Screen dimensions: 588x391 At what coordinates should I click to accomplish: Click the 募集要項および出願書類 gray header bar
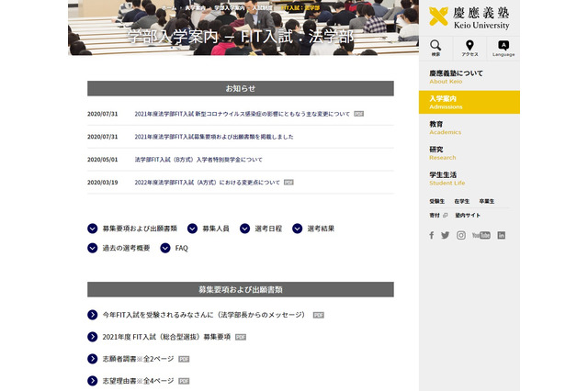click(x=241, y=289)
